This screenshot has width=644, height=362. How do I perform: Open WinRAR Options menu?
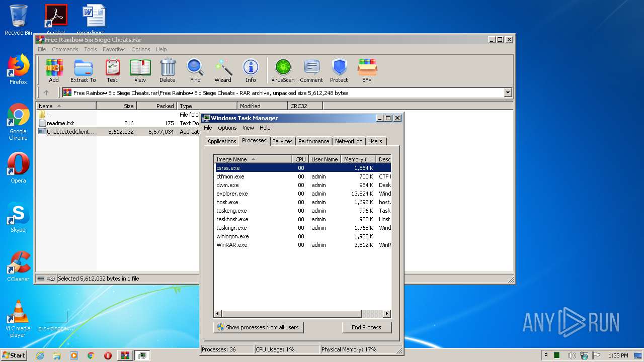(x=141, y=49)
